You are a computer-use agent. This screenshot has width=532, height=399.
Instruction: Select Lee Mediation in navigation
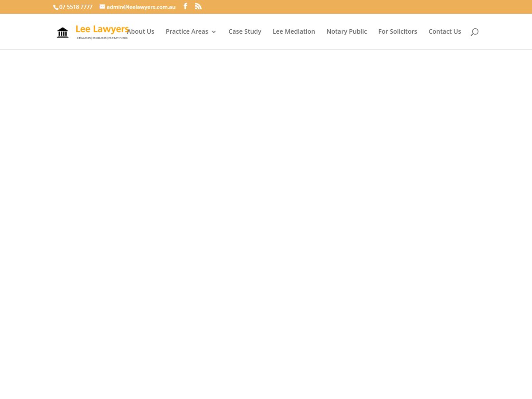[x=294, y=31]
